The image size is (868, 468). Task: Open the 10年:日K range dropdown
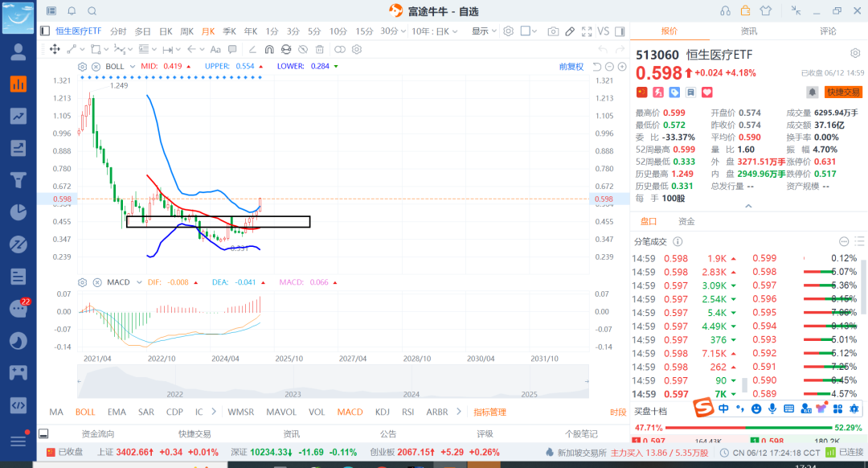pos(435,31)
